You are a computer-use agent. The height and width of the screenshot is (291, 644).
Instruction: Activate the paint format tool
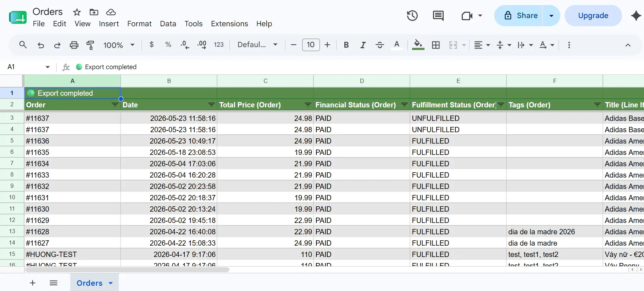pos(90,45)
